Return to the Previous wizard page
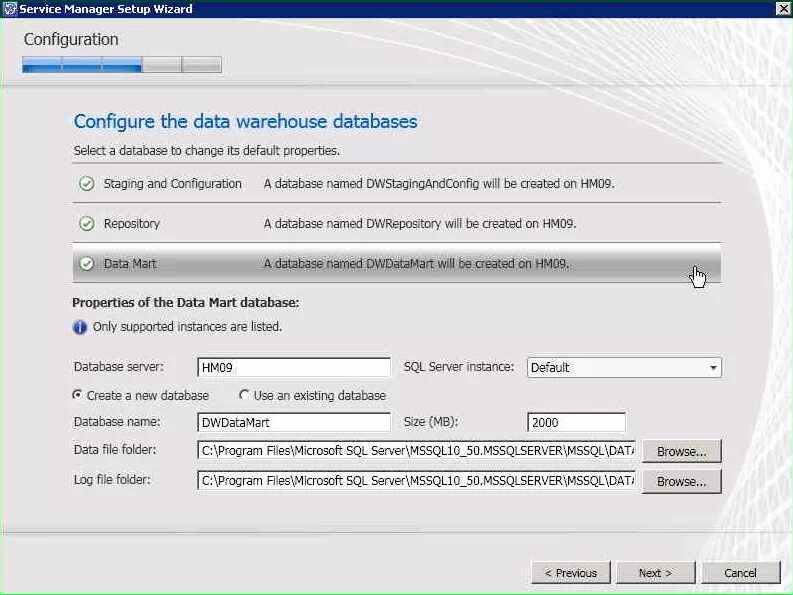The height and width of the screenshot is (595, 793). [x=570, y=573]
